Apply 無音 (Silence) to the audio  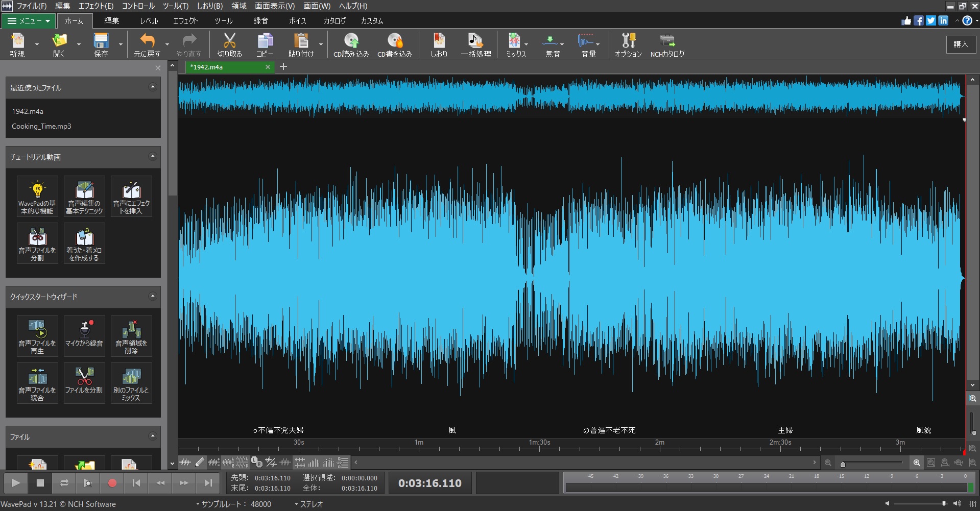click(x=551, y=44)
